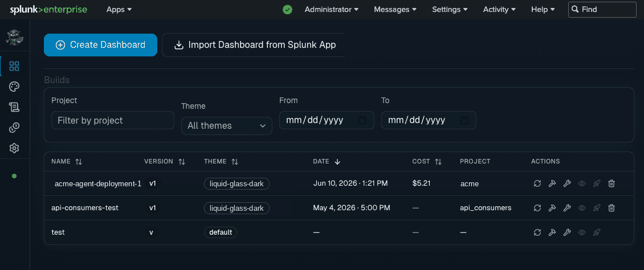
Task: Click the eye preview icon for api-consumers-test
Action: (581, 208)
